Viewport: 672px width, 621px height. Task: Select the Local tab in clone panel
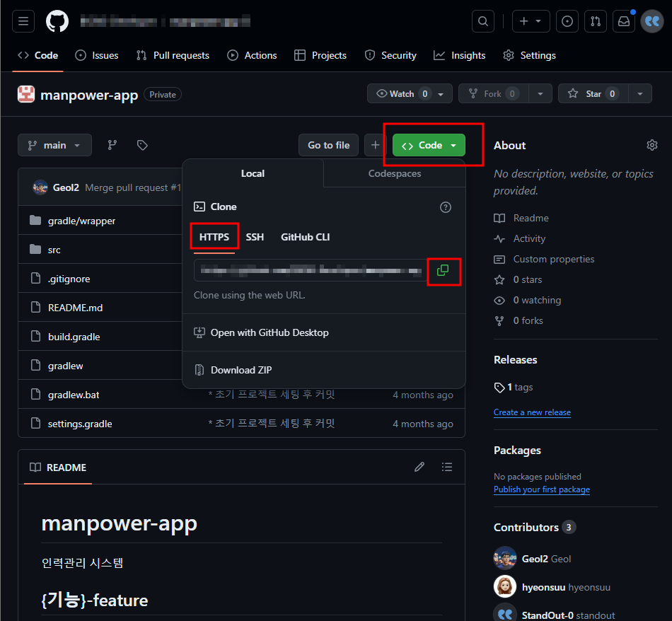(x=253, y=173)
